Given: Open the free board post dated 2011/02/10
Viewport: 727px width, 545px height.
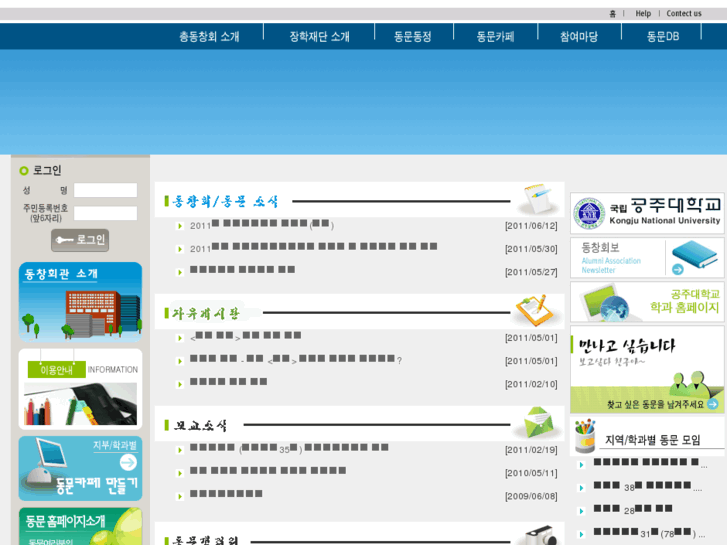Looking at the screenshot, I should 229,382.
